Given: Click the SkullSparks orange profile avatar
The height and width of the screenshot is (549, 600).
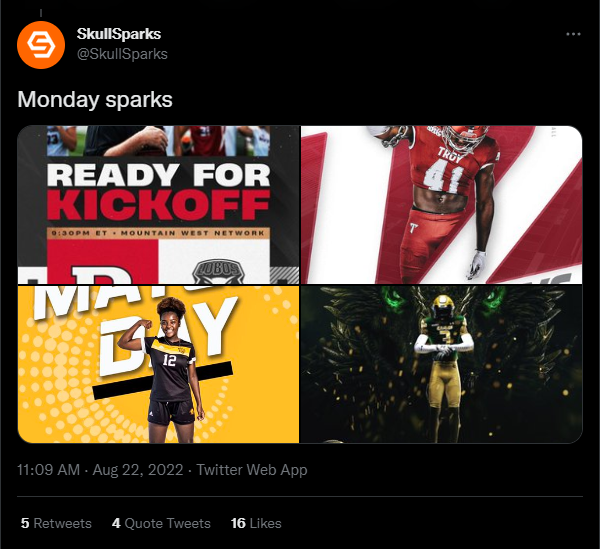Looking at the screenshot, I should [x=41, y=45].
